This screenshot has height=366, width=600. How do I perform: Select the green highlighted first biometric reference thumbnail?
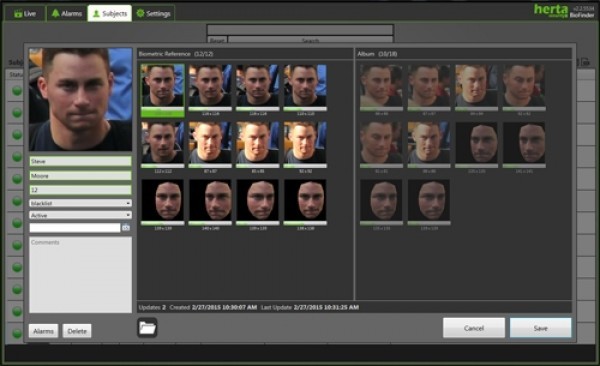162,90
